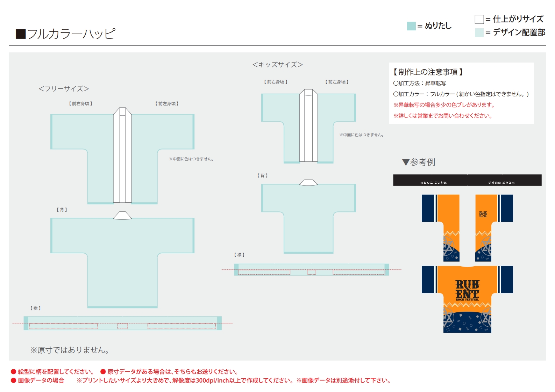Click the free-size 【背】 label
The height and width of the screenshot is (392, 555).
[x=62, y=210]
